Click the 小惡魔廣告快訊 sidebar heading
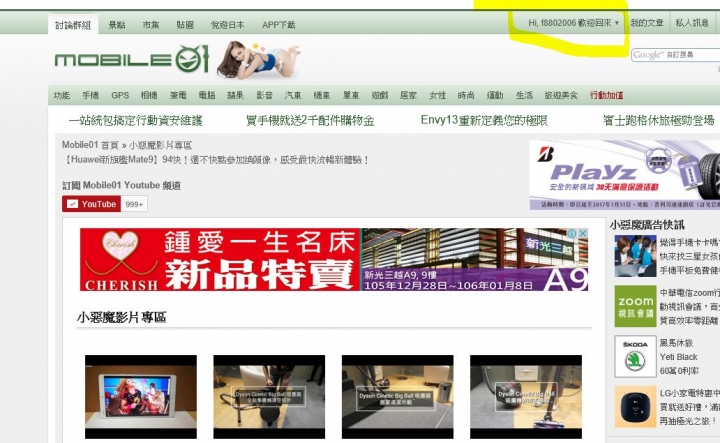Image resolution: width=720 pixels, height=443 pixels. (647, 225)
